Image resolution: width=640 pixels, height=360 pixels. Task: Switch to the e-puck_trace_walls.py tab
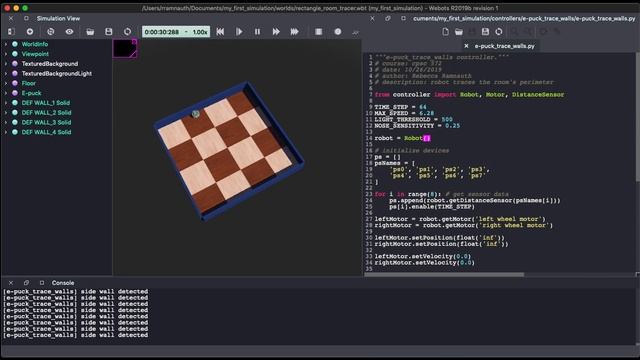click(x=504, y=46)
